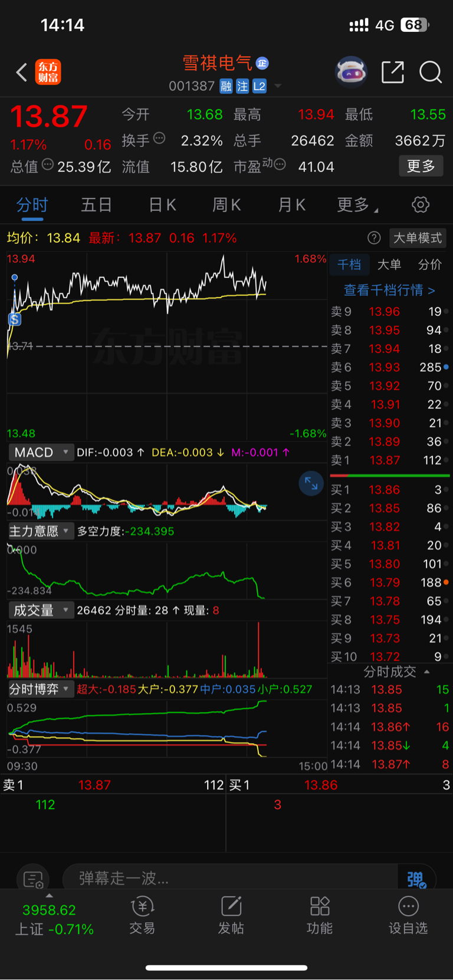
Task: Switch to 周K tab
Action: click(x=226, y=205)
